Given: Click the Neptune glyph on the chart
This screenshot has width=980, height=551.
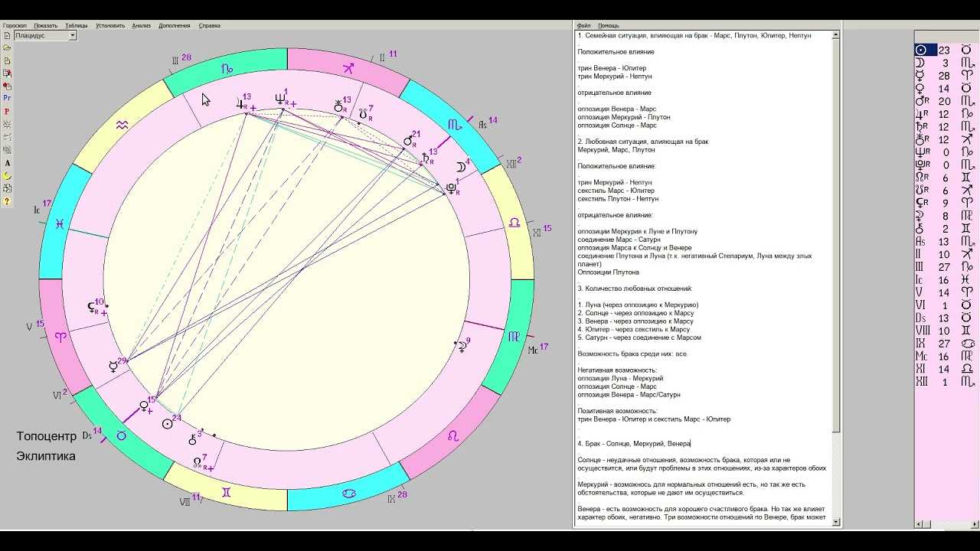Looking at the screenshot, I should click(279, 99).
